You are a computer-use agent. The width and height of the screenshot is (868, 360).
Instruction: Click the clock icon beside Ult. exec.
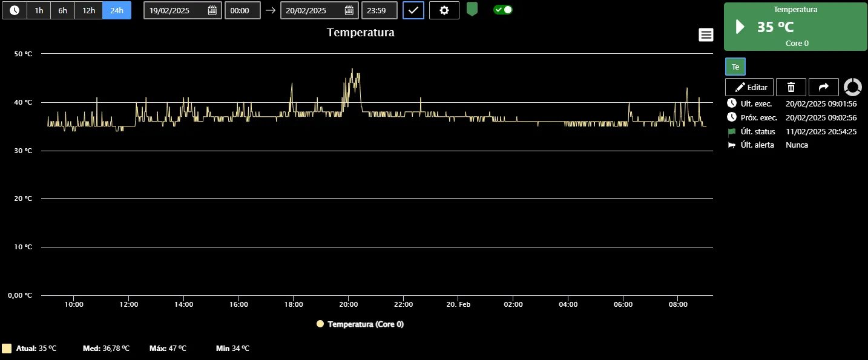pos(732,103)
